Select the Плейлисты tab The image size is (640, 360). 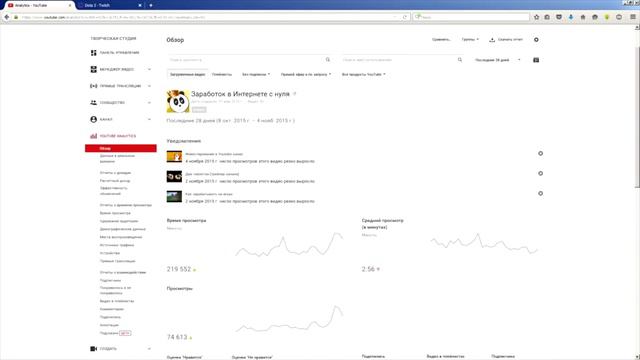[x=222, y=75]
